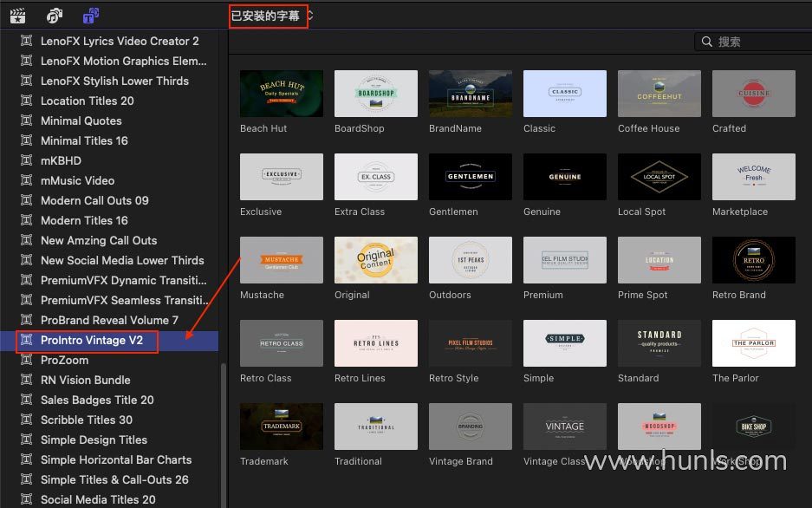
Task: Select the Outdoors title thumbnail
Action: click(x=471, y=260)
